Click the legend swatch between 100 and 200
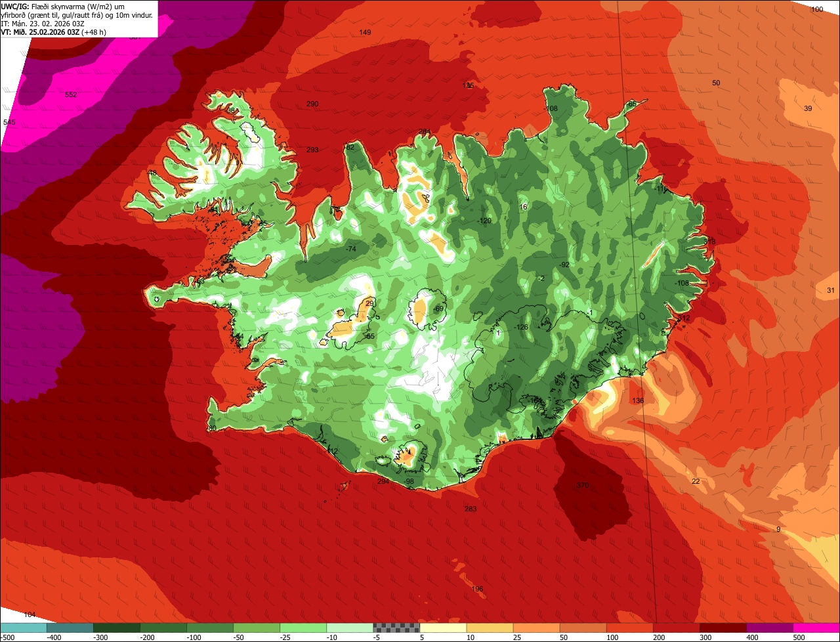This screenshot has height=642, width=840. pyautogui.click(x=629, y=628)
